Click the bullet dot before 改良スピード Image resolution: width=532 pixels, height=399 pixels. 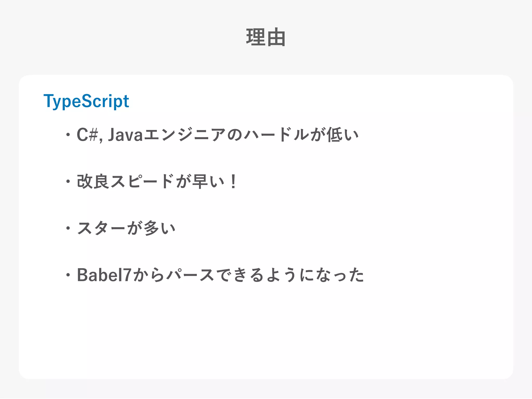[x=68, y=181]
